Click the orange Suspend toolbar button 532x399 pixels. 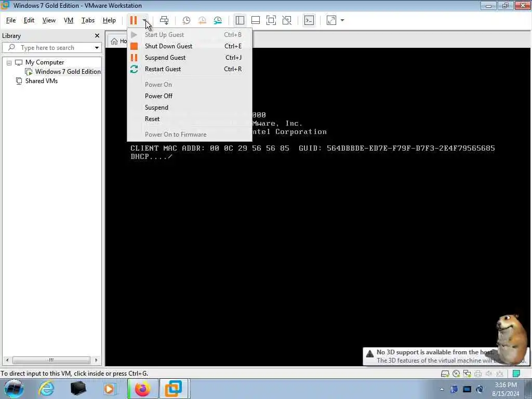click(x=134, y=20)
